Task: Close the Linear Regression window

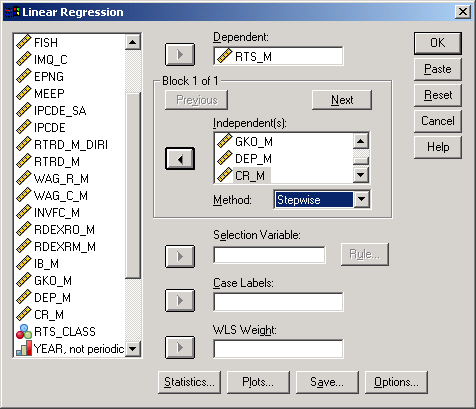Action: click(x=463, y=12)
